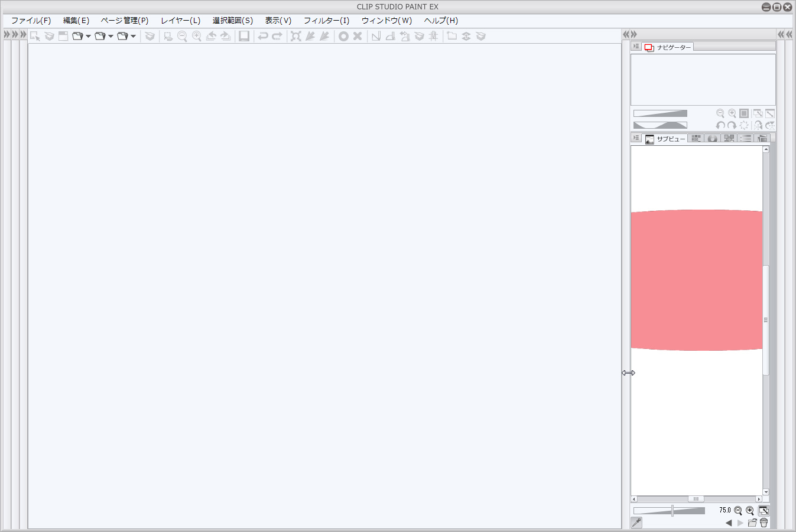Click Navigator zoom in icon
The width and height of the screenshot is (796, 532).
732,113
